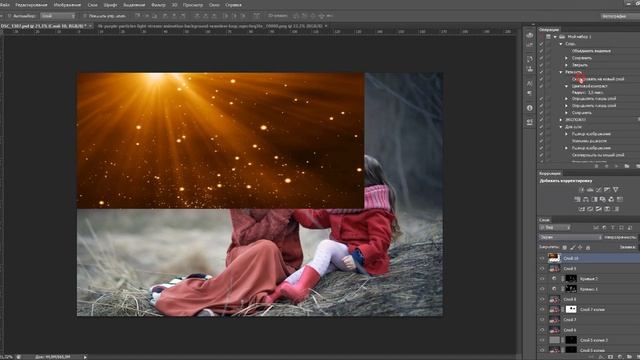This screenshot has width=640, height=360.
Task: Add Curves adjustment icon
Action: click(x=598, y=190)
